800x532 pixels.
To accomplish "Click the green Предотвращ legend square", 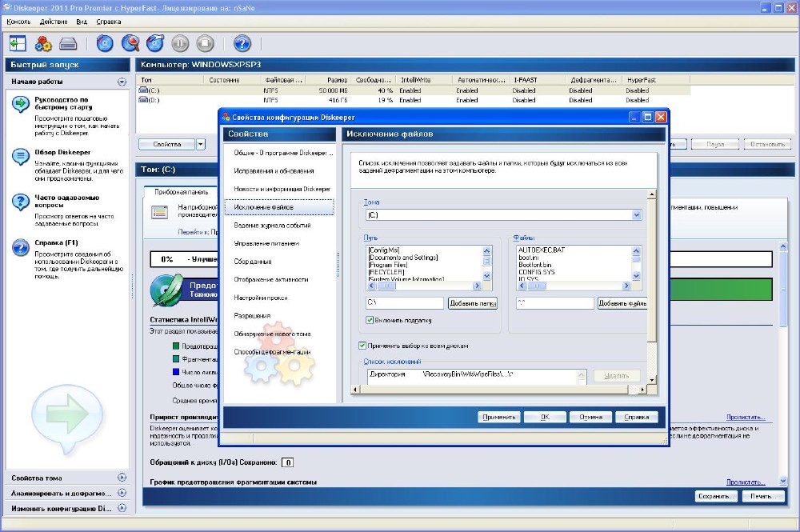I will coord(176,346).
